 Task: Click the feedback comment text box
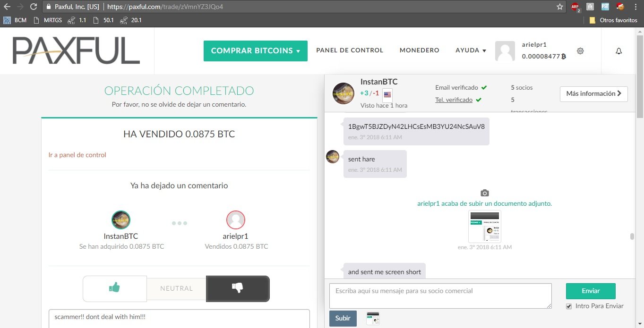(x=179, y=319)
